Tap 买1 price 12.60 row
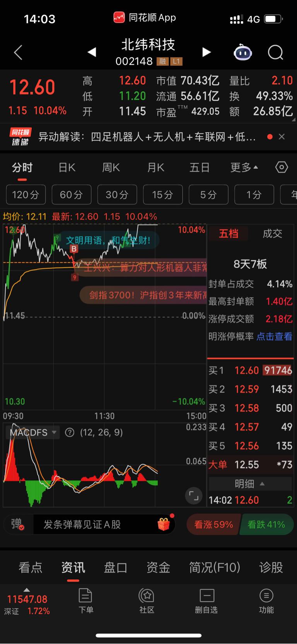This screenshot has width=297, height=644. click(x=250, y=371)
